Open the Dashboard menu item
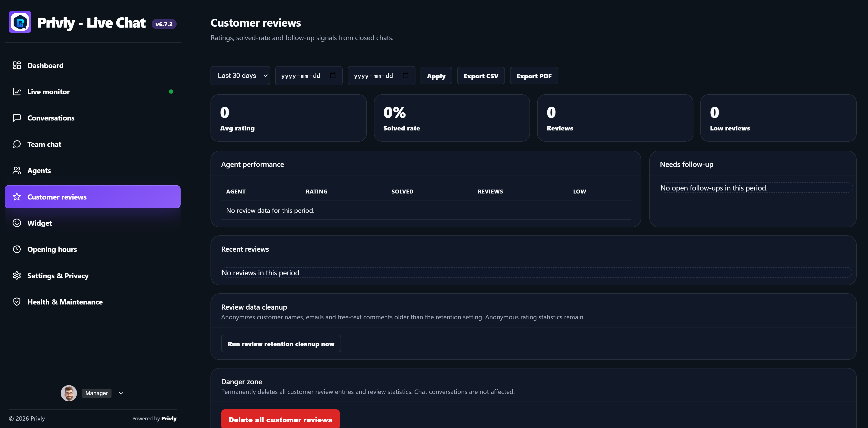 (x=93, y=65)
